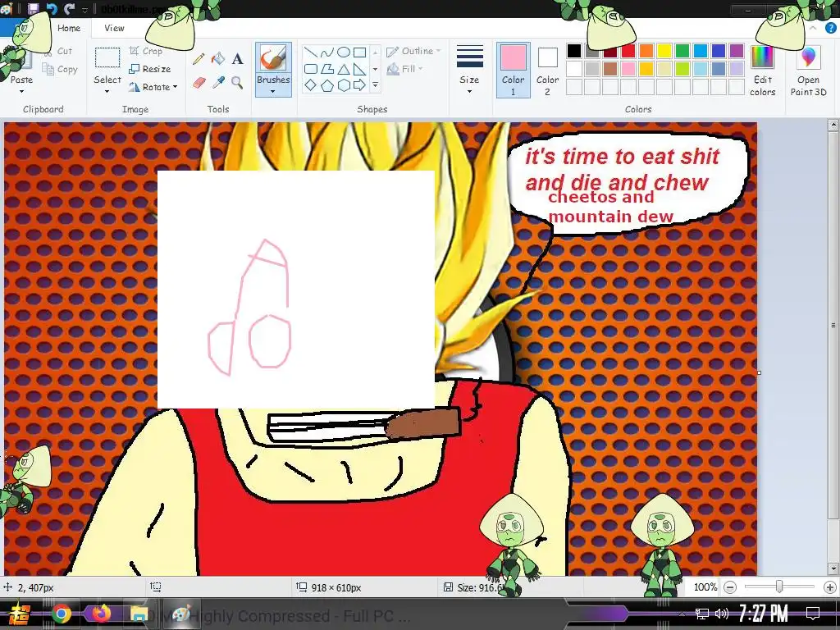Pick the lime green color swatch

682,69
